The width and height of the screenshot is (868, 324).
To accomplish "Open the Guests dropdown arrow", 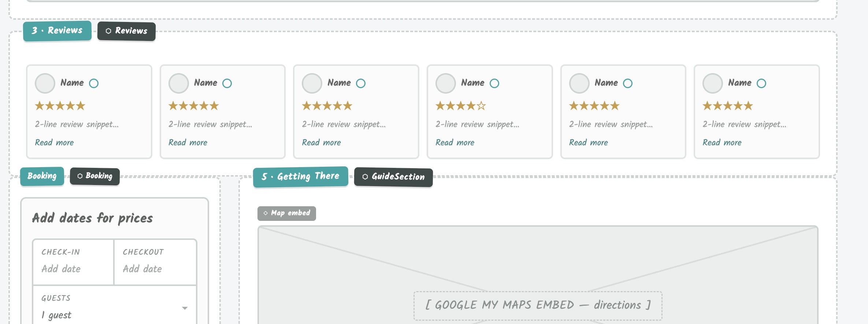I will (x=185, y=308).
